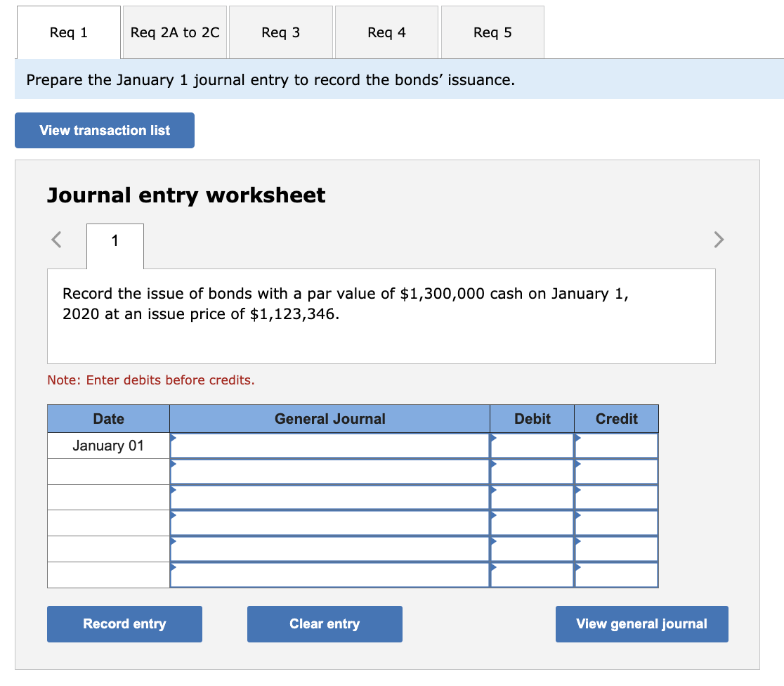
Task: Click the Date column header
Action: coord(108,419)
